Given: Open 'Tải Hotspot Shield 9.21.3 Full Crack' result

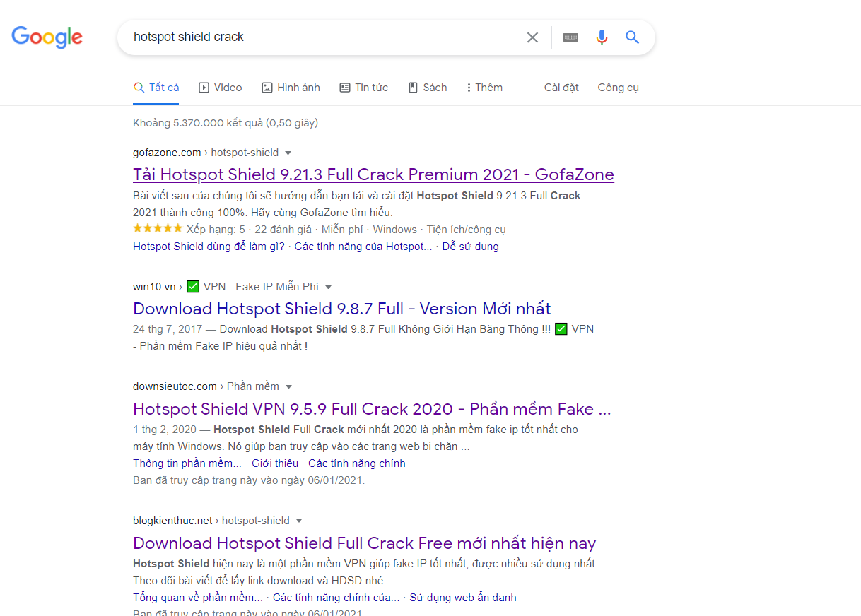Looking at the screenshot, I should click(x=373, y=174).
